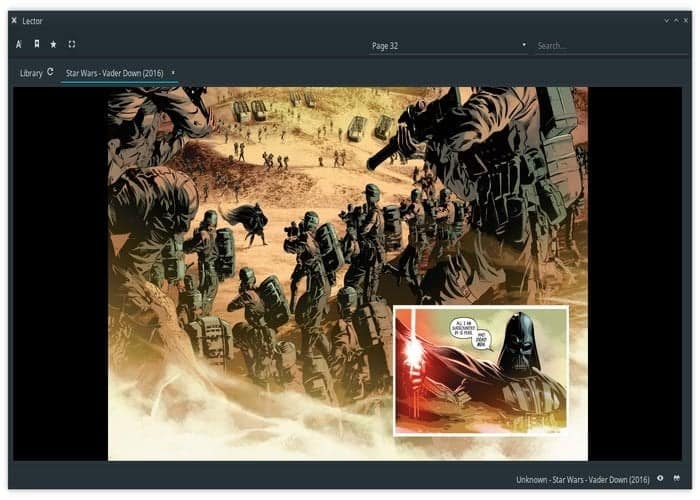Click the Darth Vader inset panel
700x500 pixels.
tap(481, 370)
